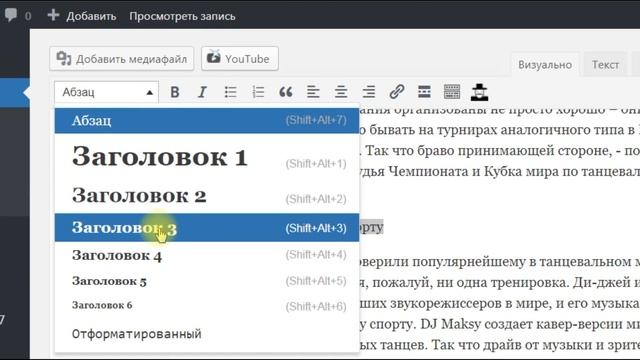Click Добавить медиафайл button
This screenshot has width=640, height=360.
click(122, 59)
